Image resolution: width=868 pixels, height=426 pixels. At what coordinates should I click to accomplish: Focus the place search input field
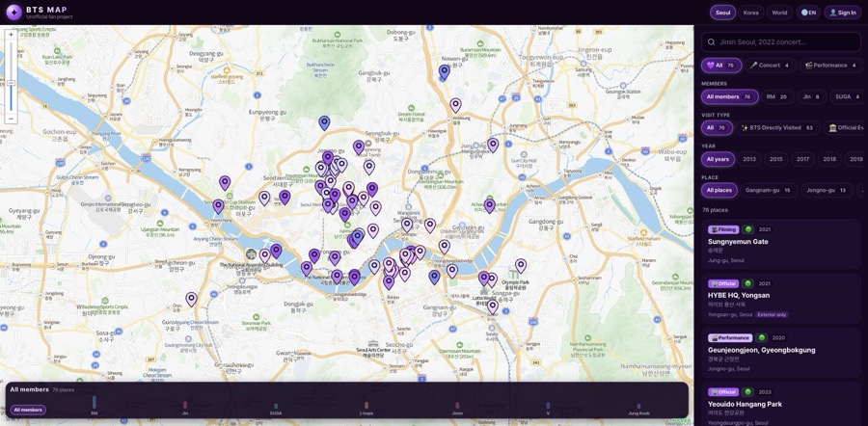(781, 42)
